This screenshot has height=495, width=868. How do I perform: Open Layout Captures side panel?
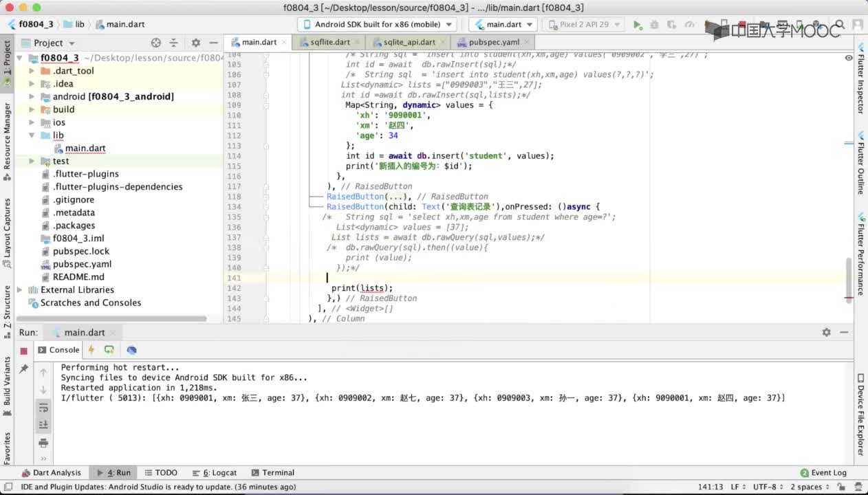tap(7, 232)
